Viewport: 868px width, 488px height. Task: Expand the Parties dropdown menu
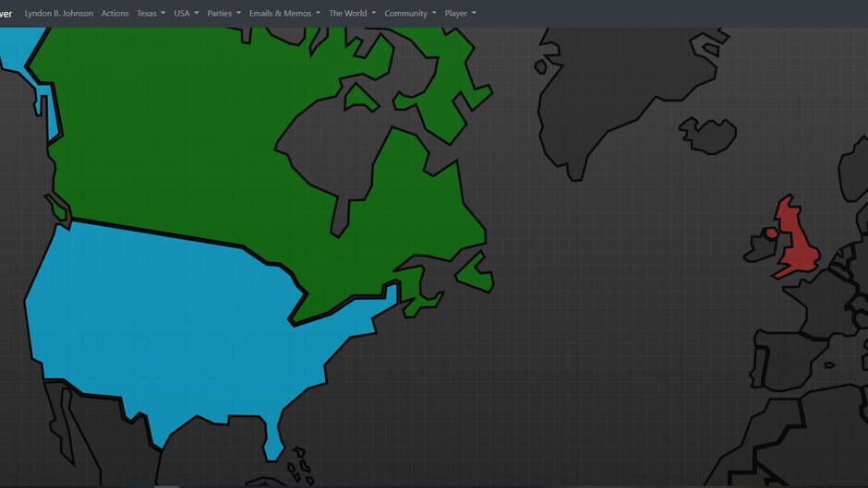(x=224, y=13)
